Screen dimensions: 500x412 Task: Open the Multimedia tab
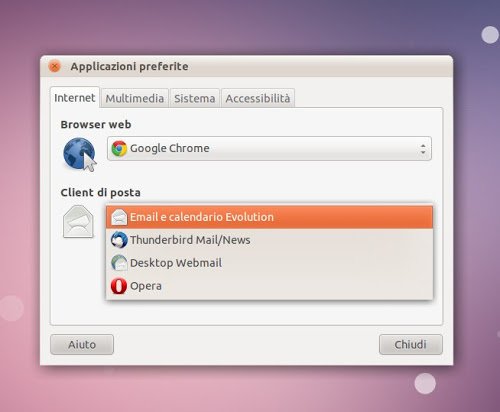pyautogui.click(x=135, y=98)
